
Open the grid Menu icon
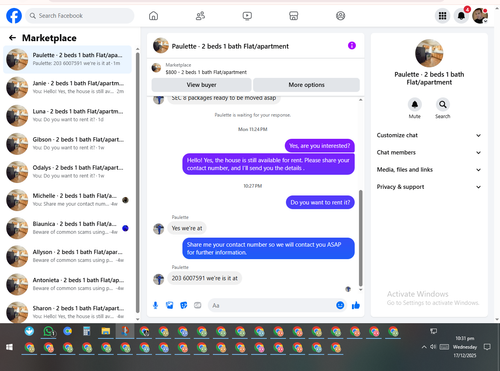click(442, 16)
